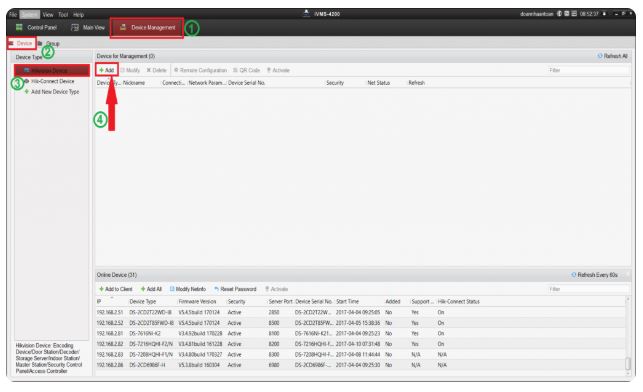Click the Filter field for managed devices
The width and height of the screenshot is (643, 392).
(x=588, y=70)
